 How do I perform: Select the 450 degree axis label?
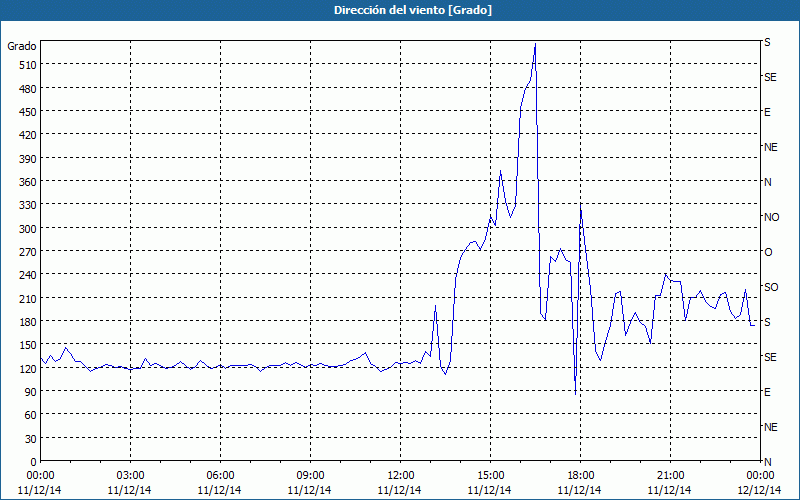[27, 112]
